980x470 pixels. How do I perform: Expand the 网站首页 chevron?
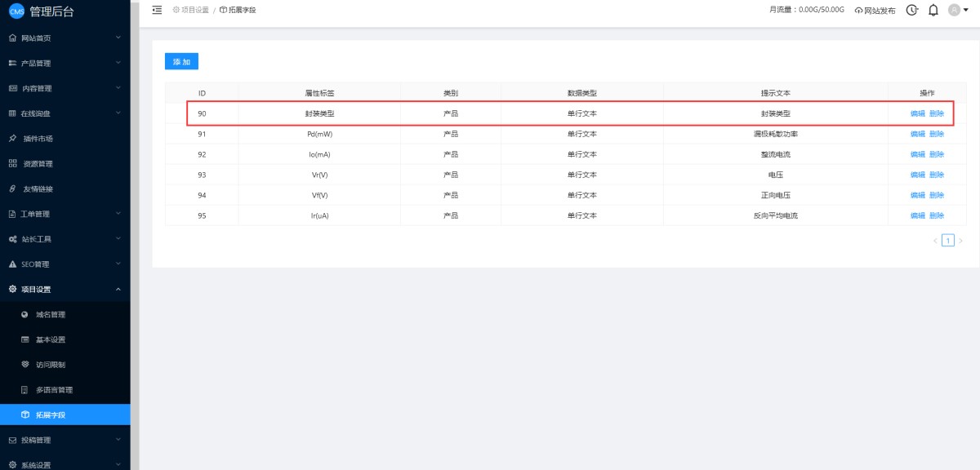(118, 38)
